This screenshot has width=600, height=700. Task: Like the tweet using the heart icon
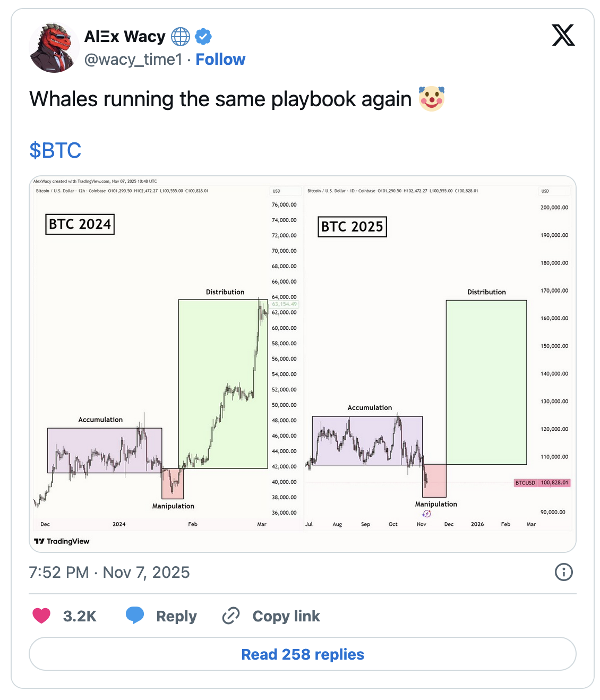tap(41, 616)
